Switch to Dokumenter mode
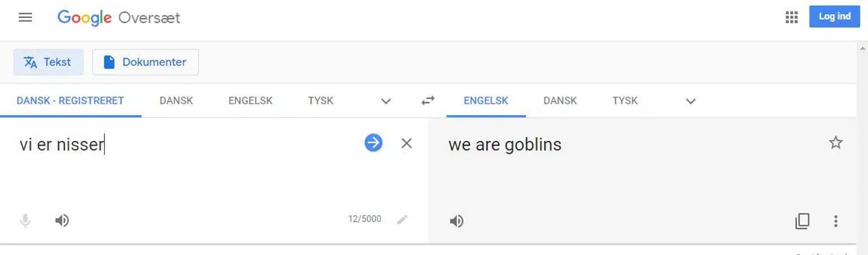The image size is (868, 255). tap(145, 62)
